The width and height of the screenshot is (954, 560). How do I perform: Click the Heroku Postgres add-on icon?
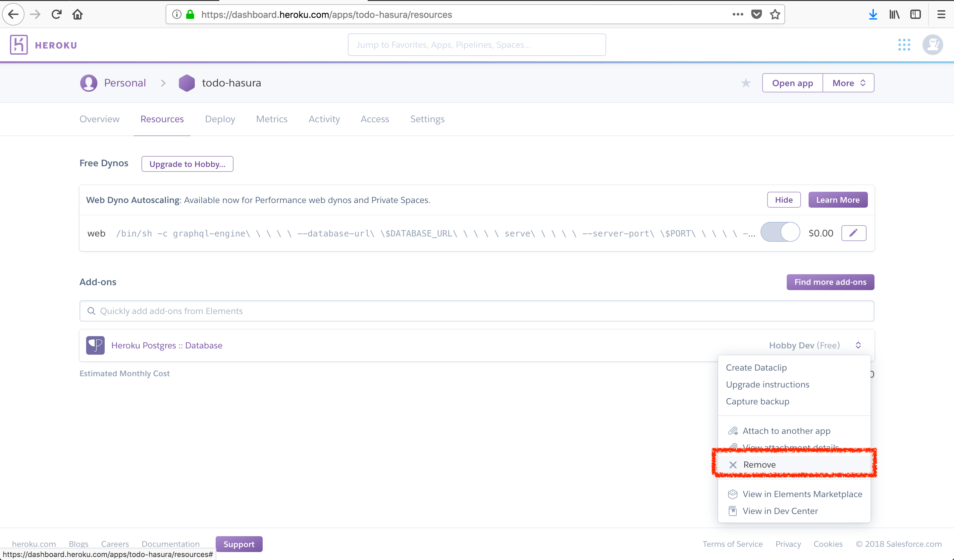pos(95,345)
